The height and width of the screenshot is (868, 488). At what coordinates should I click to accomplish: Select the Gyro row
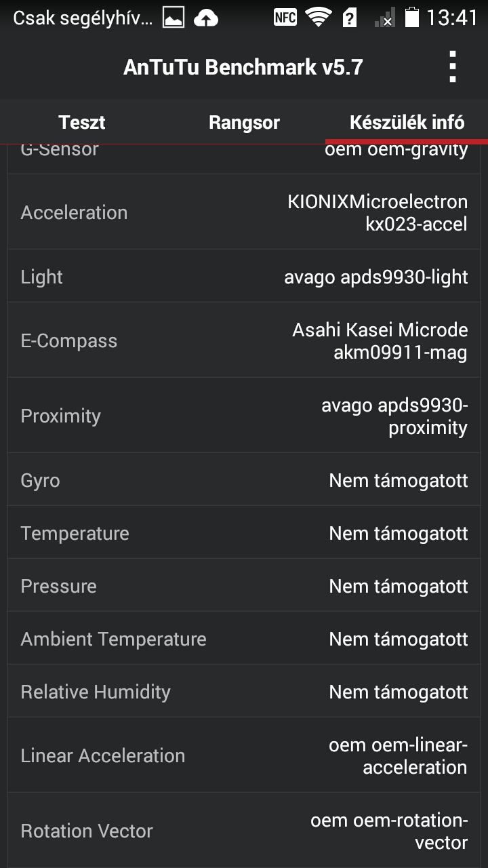coord(244,480)
